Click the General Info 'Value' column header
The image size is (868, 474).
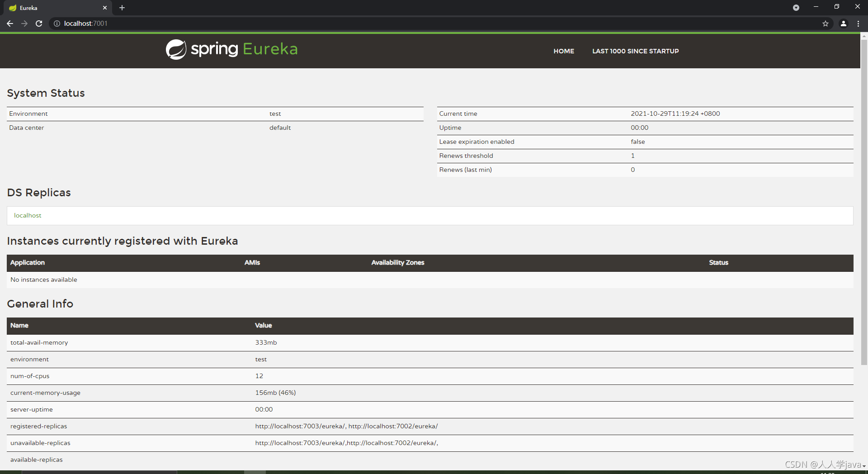(x=263, y=325)
